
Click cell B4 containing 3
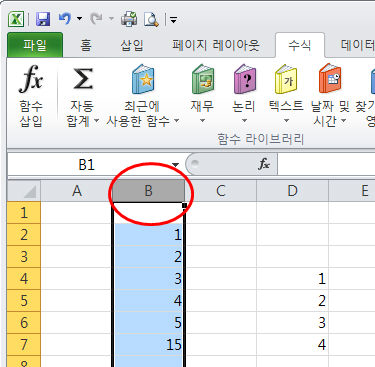click(x=149, y=279)
